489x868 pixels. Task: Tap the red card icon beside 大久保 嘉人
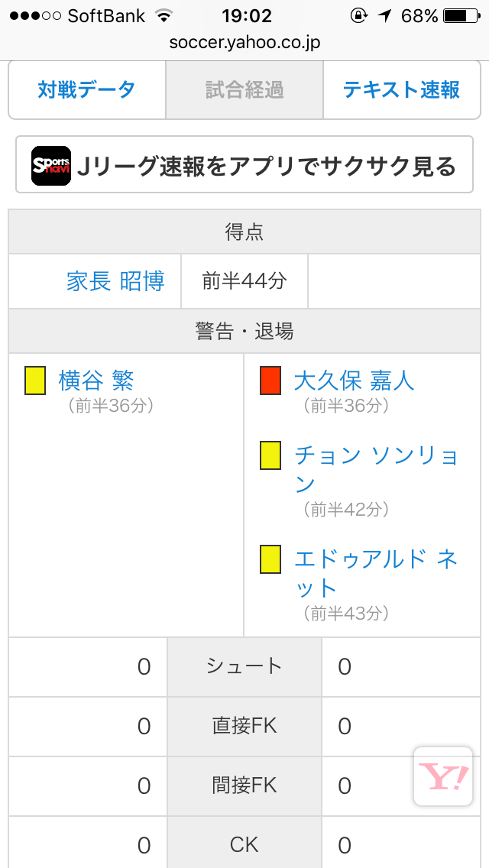(x=270, y=381)
